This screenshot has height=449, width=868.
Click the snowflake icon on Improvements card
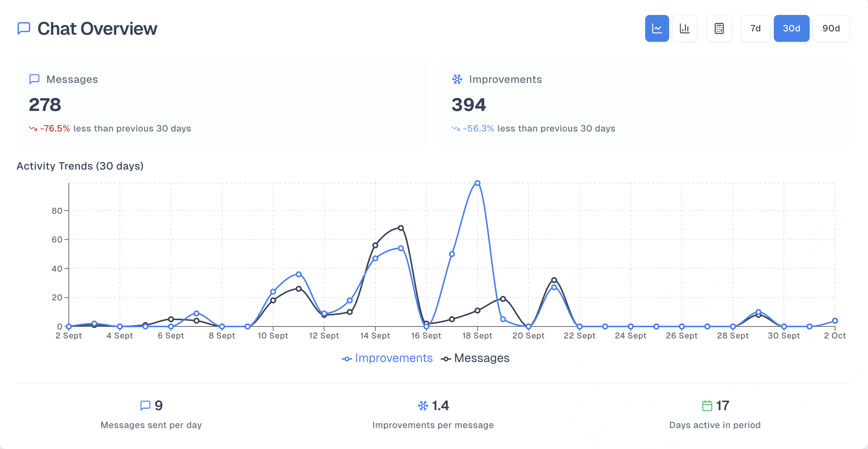pos(456,79)
